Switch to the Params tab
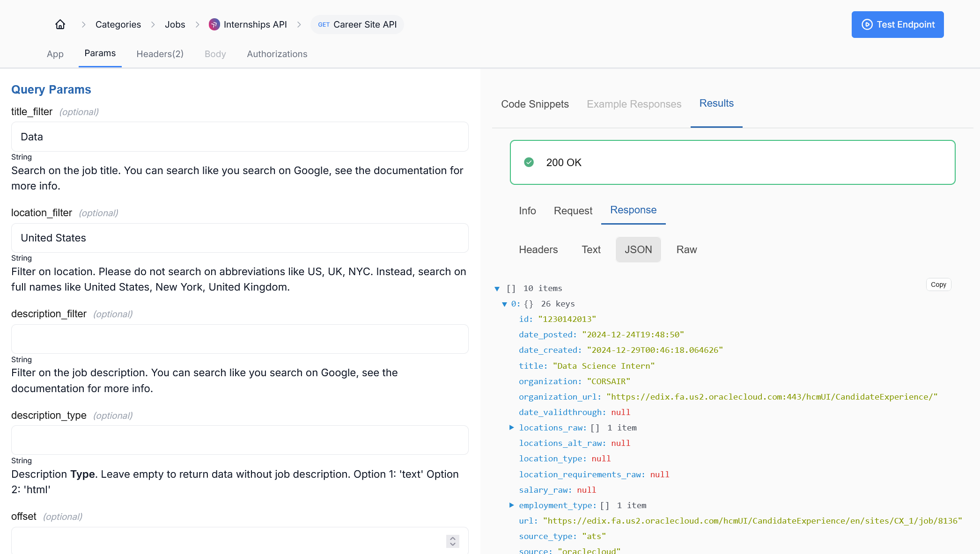The height and width of the screenshot is (554, 980). 100,53
